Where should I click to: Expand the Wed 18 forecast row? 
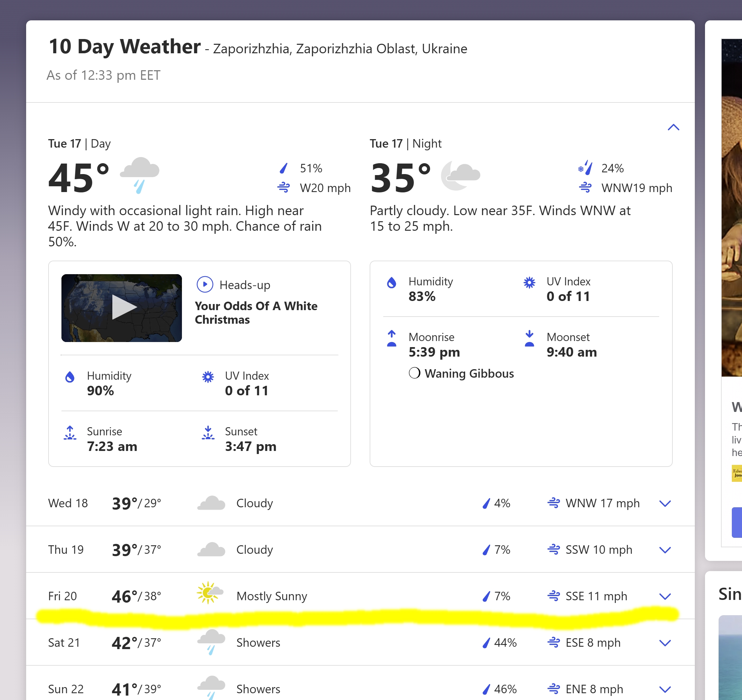665,503
